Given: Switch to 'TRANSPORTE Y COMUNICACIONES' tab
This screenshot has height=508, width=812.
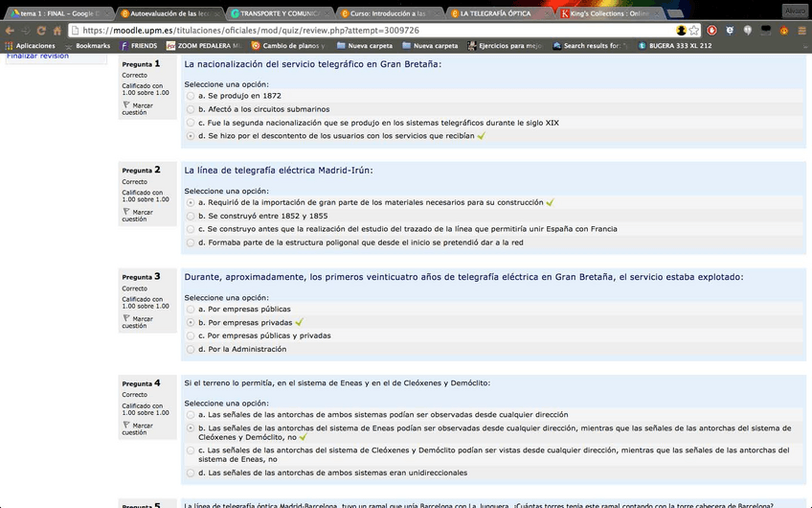Looking at the screenshot, I should point(282,13).
